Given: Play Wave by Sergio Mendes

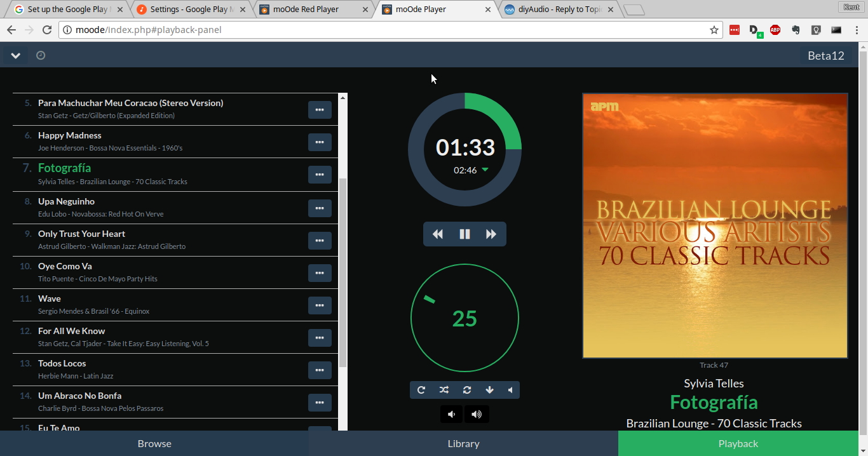Looking at the screenshot, I should [x=50, y=298].
